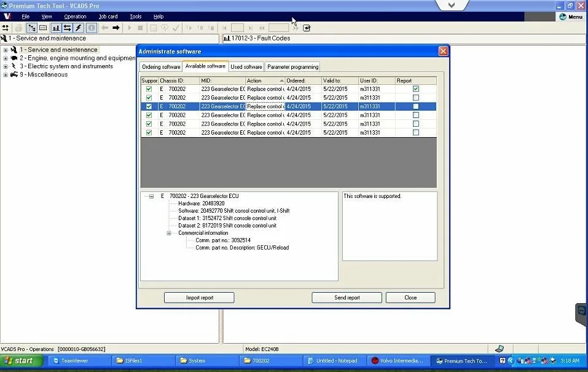The width and height of the screenshot is (588, 372).
Task: Open the Operation menu
Action: click(75, 17)
